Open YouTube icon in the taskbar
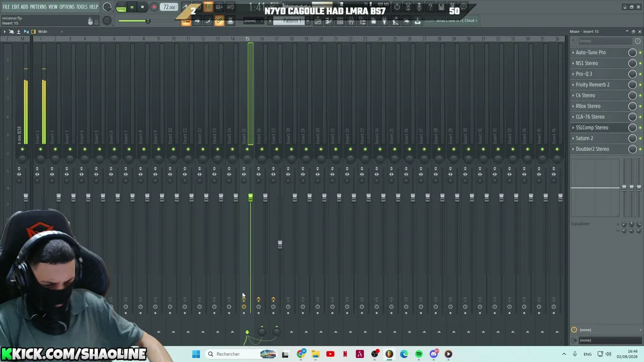 tap(330, 354)
